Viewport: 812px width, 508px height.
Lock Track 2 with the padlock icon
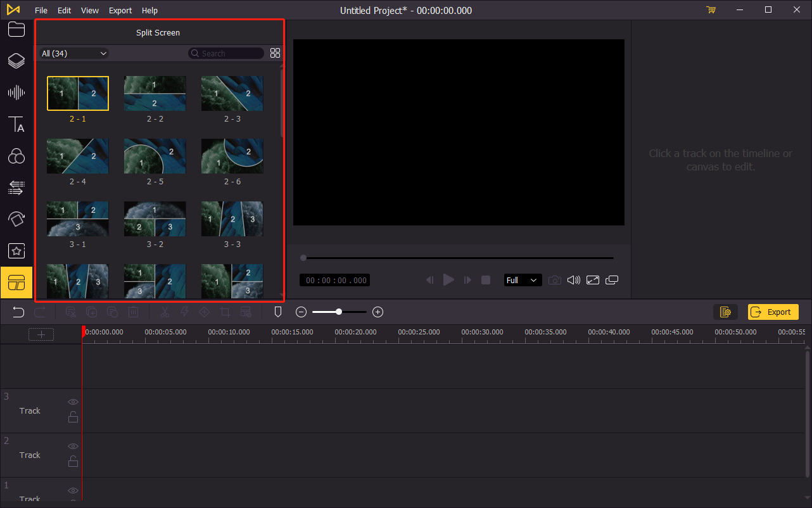point(73,461)
